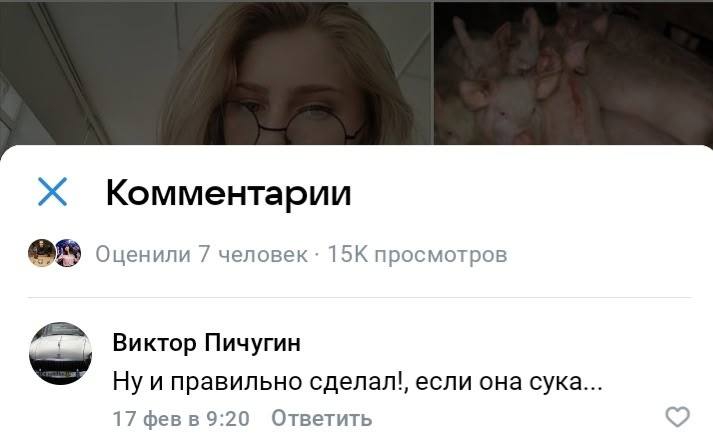Open the dimmed piglets photo on the right

point(573,73)
